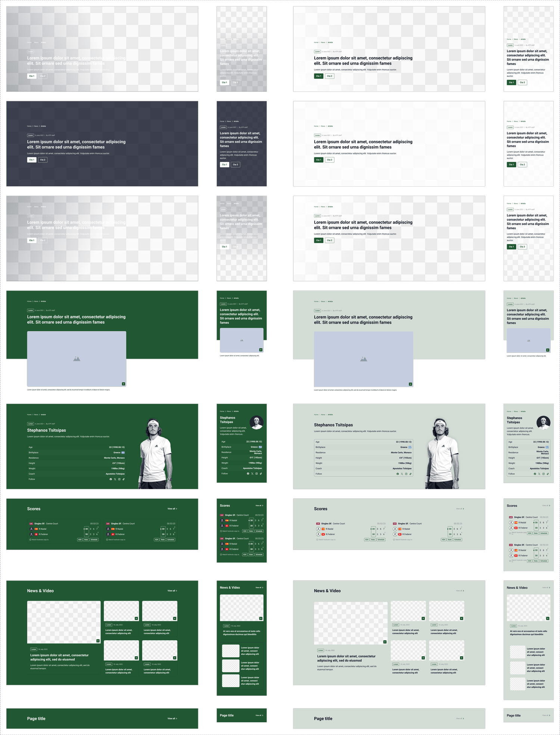Select largest thumbnail in wide dark News & Video
560x735 pixels.
pyautogui.click(x=64, y=622)
